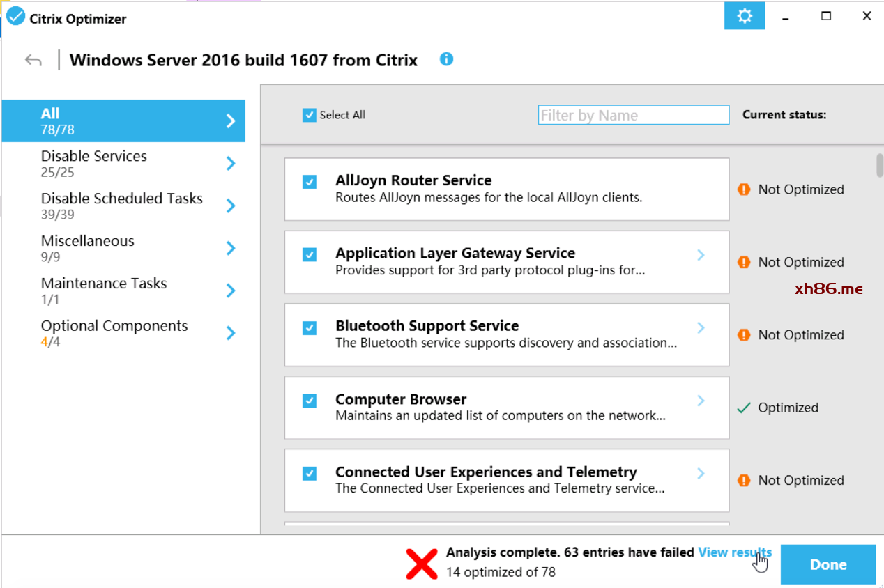Click the Windows Server 2016 build 1607 title
The width and height of the screenshot is (884, 588).
[243, 60]
